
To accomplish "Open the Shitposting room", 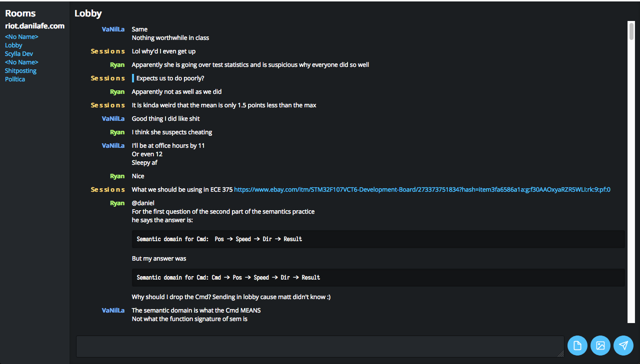I will (x=20, y=71).
